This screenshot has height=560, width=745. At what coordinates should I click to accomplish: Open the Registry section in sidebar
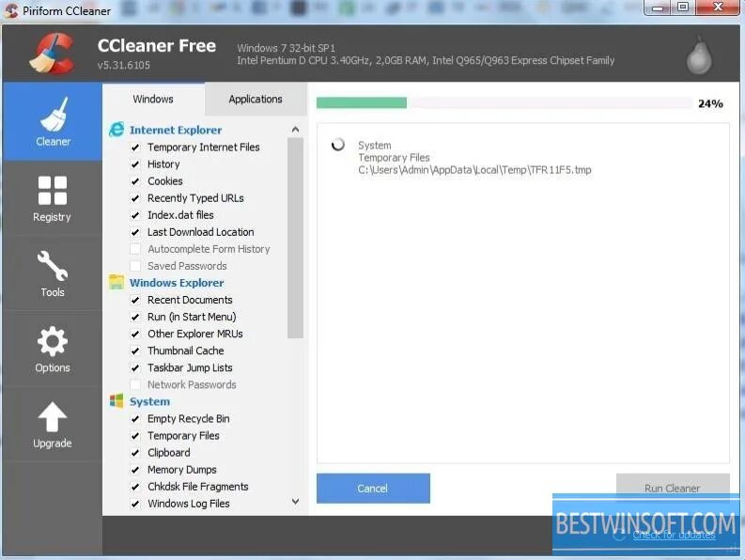click(x=53, y=198)
